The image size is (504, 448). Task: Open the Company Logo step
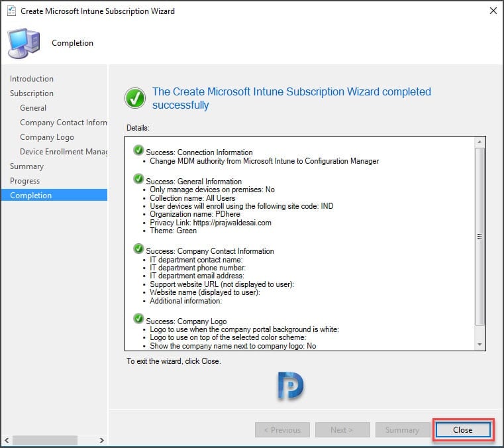click(x=47, y=137)
